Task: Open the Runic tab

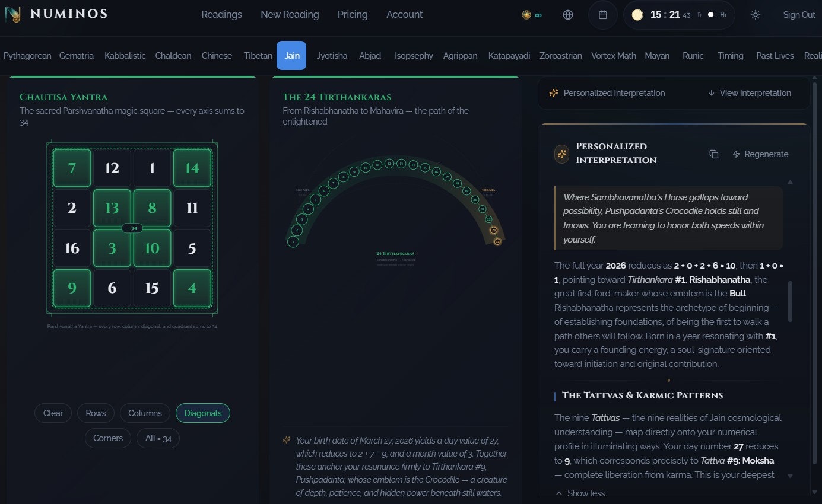Action: (x=693, y=56)
